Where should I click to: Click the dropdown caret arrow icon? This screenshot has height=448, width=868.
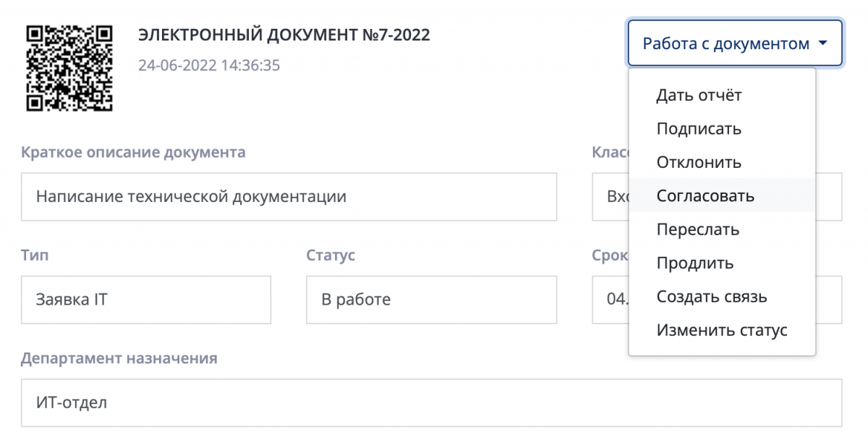click(822, 43)
